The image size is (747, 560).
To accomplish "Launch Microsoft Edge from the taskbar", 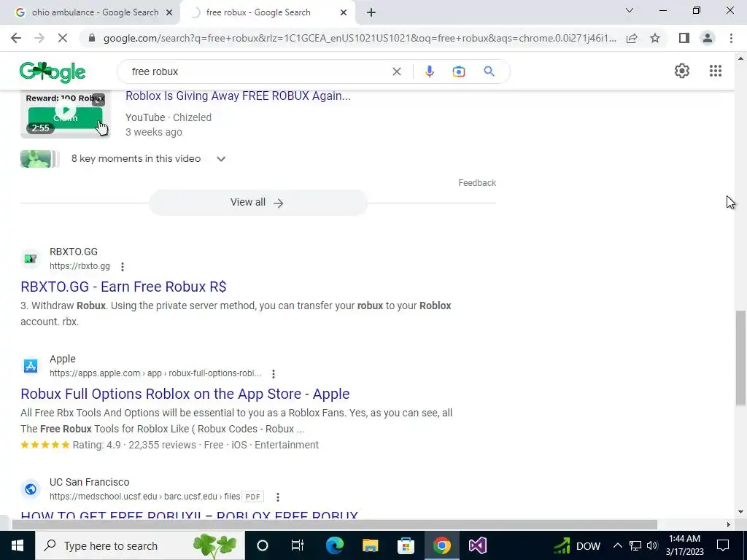I will [x=334, y=545].
